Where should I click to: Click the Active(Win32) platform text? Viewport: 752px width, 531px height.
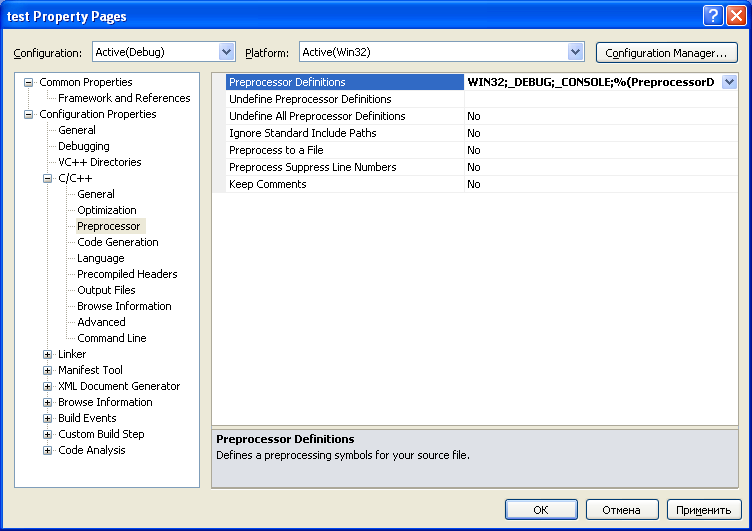point(336,52)
